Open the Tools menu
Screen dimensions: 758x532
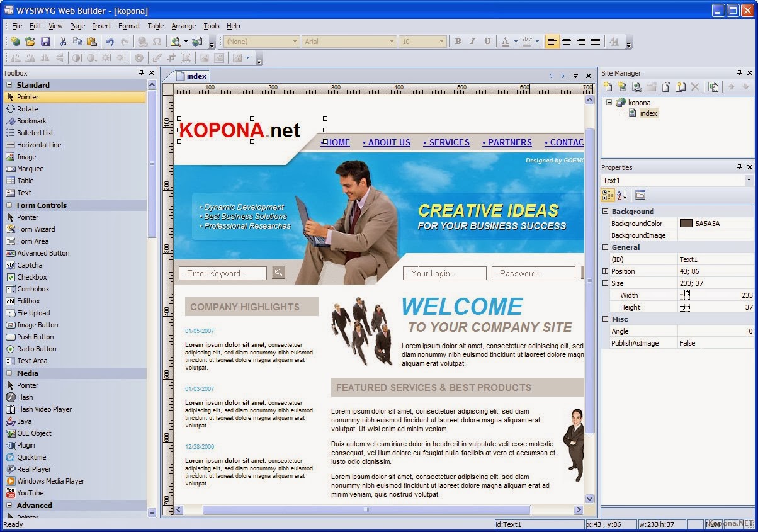212,26
